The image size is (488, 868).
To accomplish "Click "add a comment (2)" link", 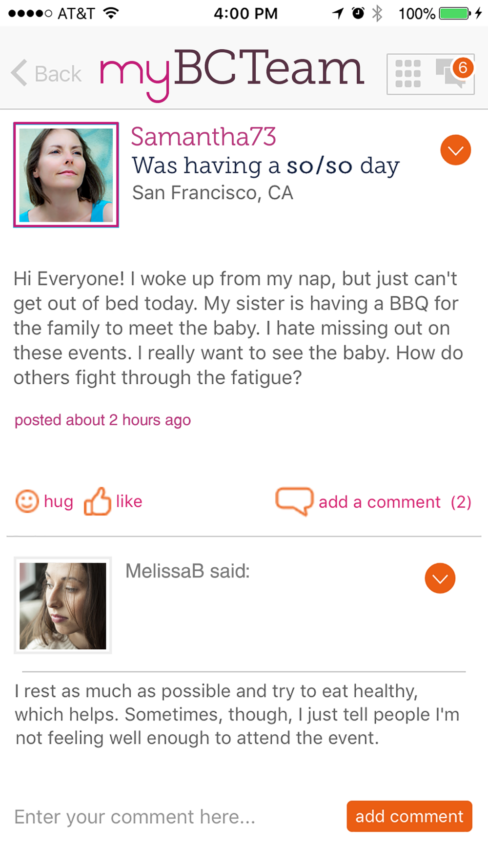I will [x=395, y=502].
